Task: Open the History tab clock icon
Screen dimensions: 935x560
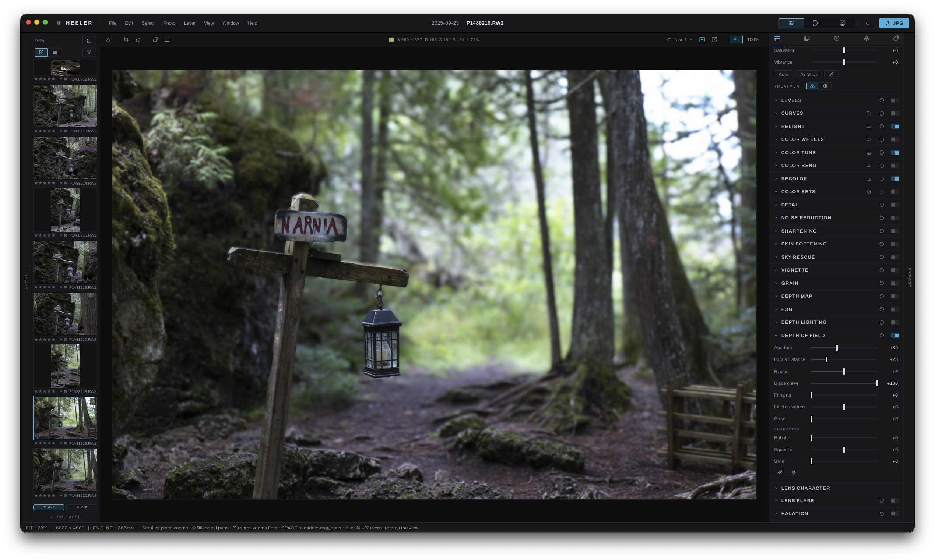Action: click(x=836, y=39)
